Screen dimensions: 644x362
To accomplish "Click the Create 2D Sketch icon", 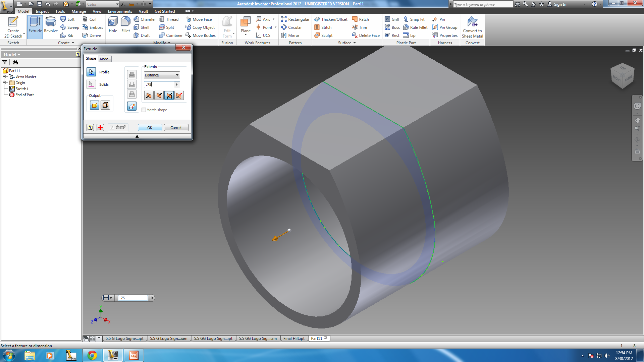I will click(13, 27).
